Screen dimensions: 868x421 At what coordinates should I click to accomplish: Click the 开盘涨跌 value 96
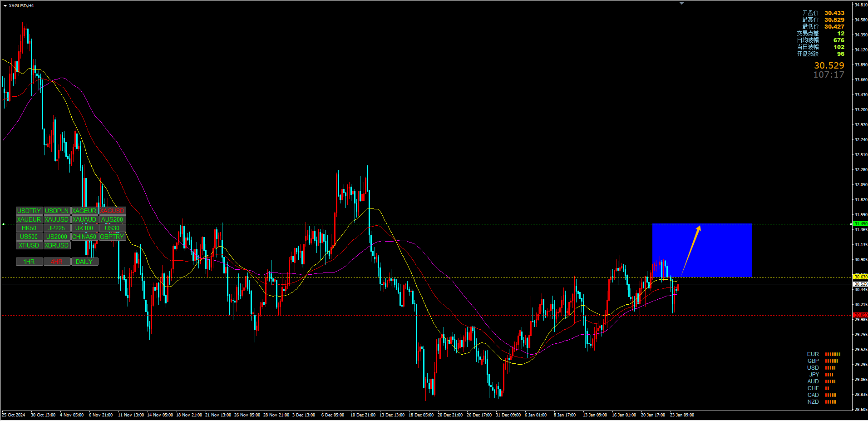[841, 54]
